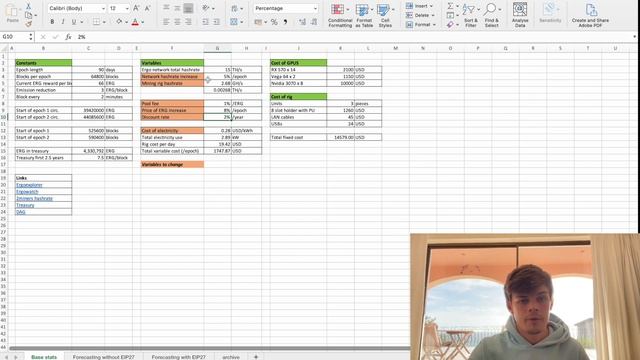Click the Cut scissors icon
The height and width of the screenshot is (360, 640).
click(x=28, y=7)
